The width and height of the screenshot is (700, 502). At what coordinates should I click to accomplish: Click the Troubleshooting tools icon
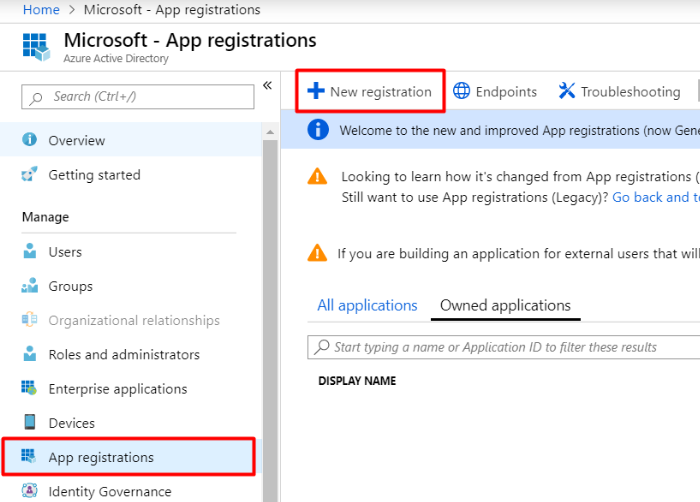click(567, 91)
